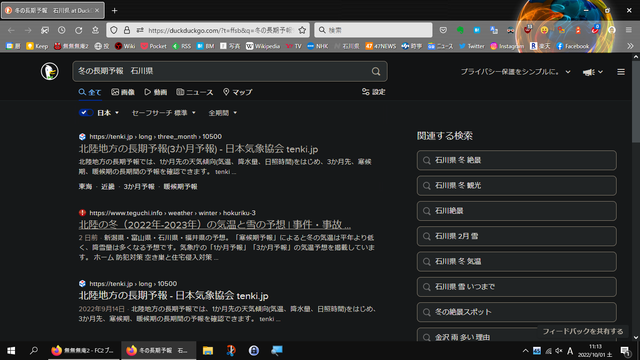Open Windows taskbar search
The height and width of the screenshot is (360, 640).
[x=34, y=350]
